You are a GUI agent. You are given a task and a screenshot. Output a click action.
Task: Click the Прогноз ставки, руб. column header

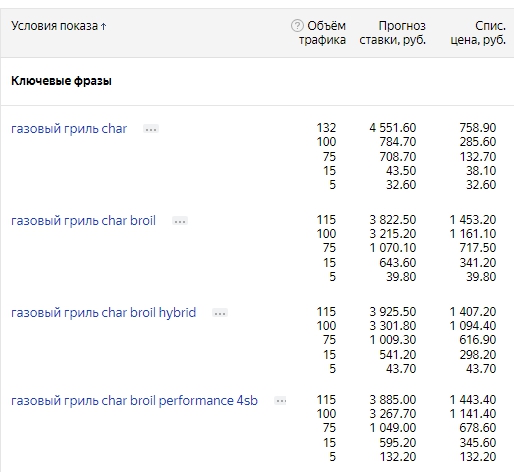coord(393,33)
